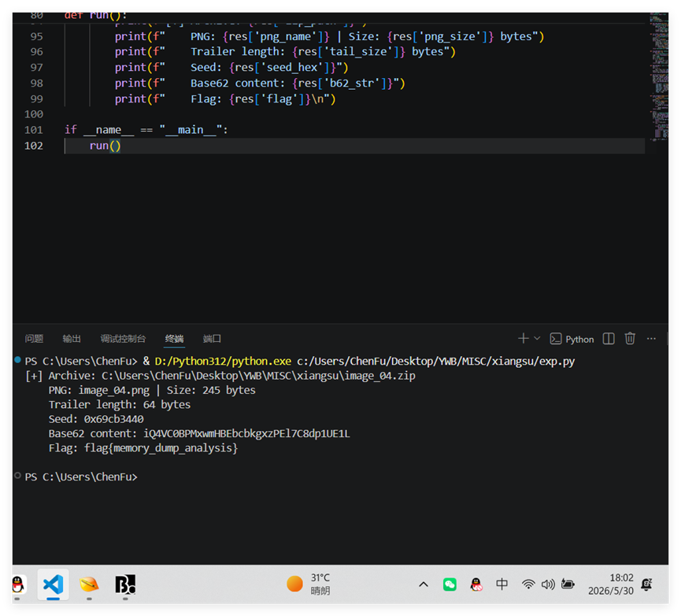This screenshot has height=616, width=681.
Task: Open QQ tray icon in system tray
Action: (x=476, y=584)
